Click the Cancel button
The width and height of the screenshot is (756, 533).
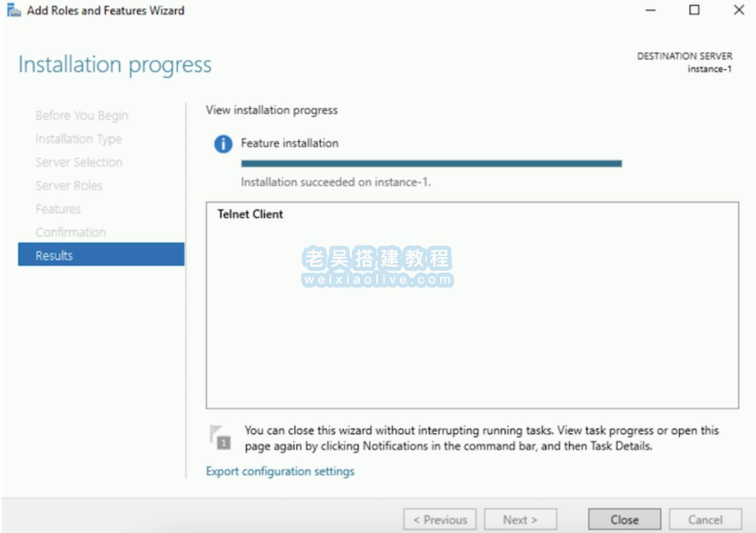pyautogui.click(x=705, y=520)
